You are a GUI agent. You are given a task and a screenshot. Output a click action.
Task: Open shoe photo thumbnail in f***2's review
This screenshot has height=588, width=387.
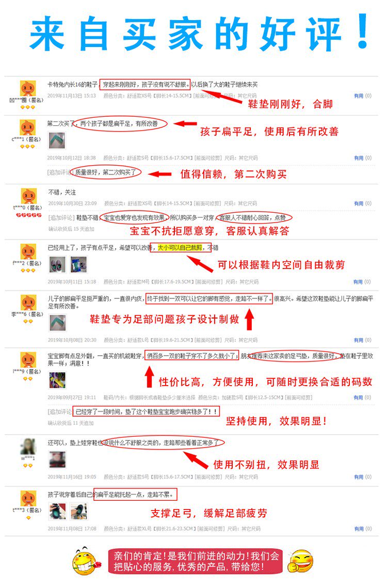pyautogui.click(x=57, y=264)
